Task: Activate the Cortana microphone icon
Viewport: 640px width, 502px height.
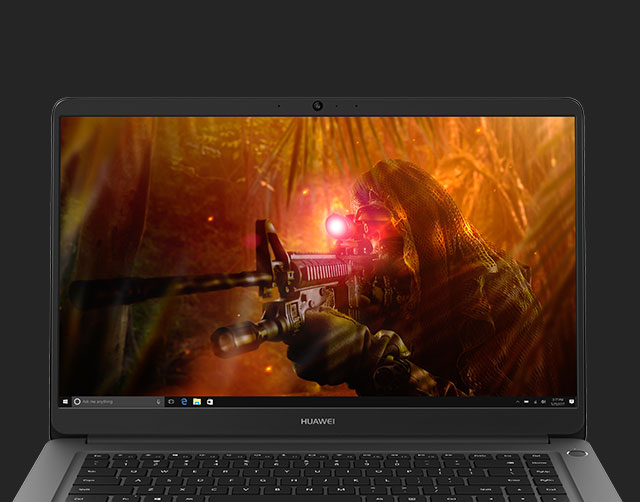Action: pyautogui.click(x=158, y=402)
